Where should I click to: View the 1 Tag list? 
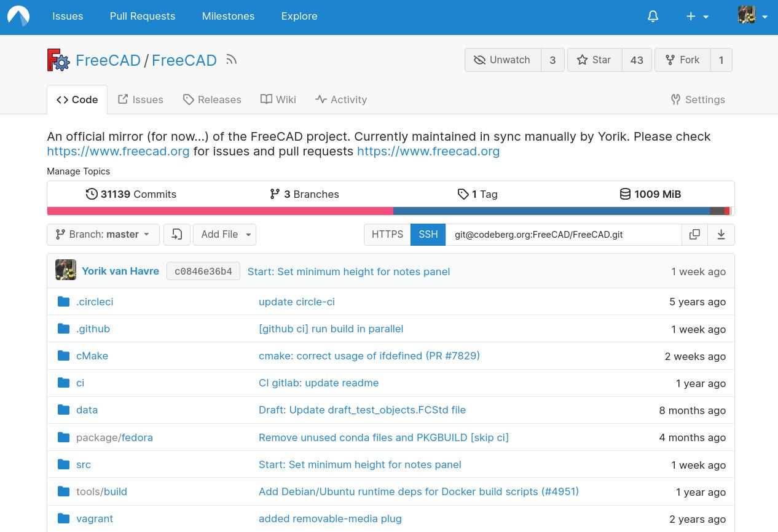(x=477, y=194)
